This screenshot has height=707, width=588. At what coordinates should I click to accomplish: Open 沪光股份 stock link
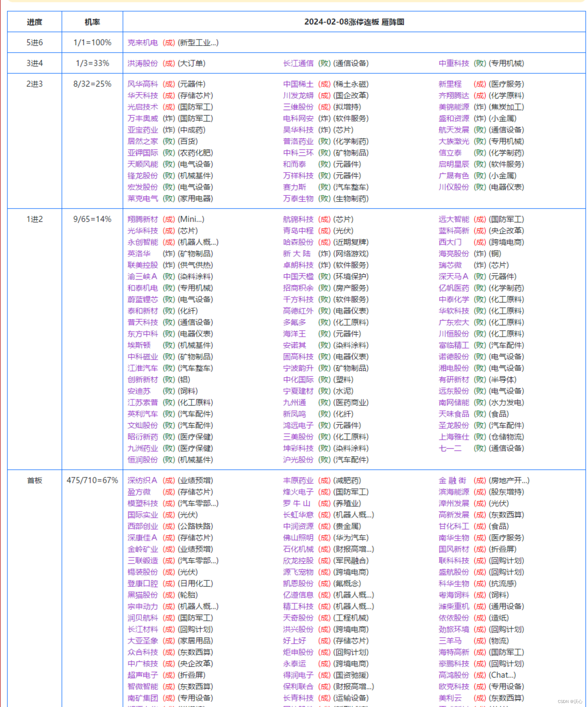click(298, 459)
